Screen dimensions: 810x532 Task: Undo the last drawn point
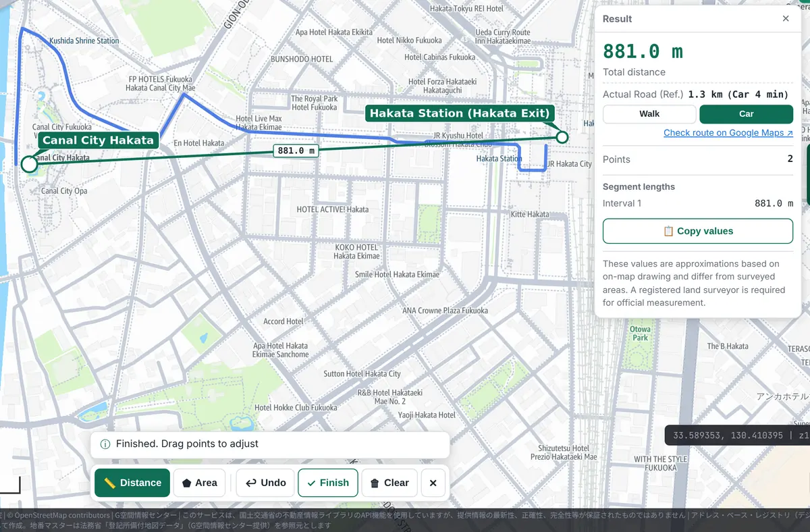pyautogui.click(x=265, y=483)
